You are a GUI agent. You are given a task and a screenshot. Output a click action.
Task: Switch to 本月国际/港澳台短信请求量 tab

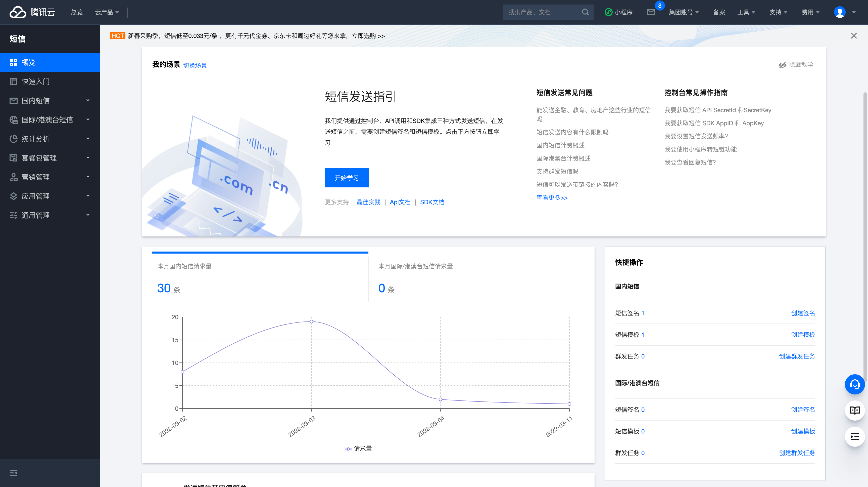click(x=415, y=266)
